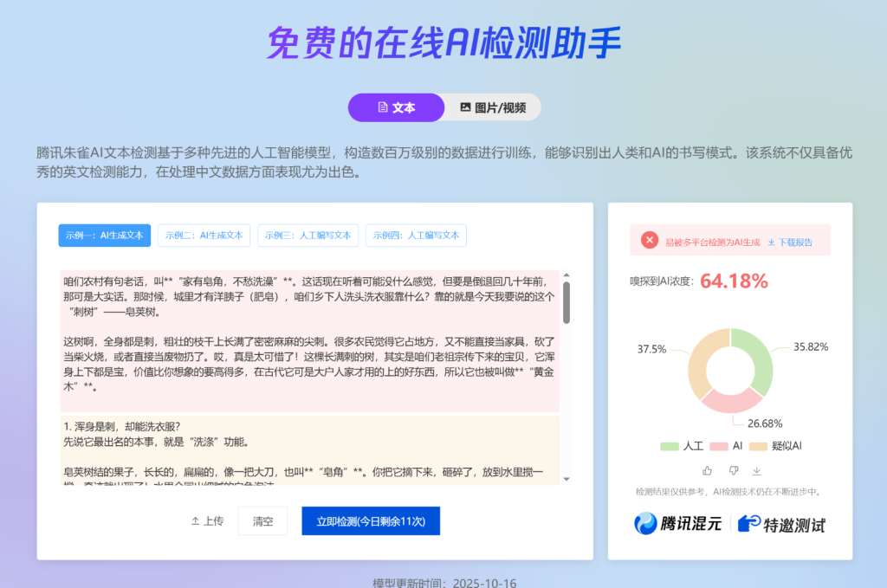This screenshot has width=887, height=588.
Task: Select 示例四：人工编写文本 sample
Action: pyautogui.click(x=416, y=235)
